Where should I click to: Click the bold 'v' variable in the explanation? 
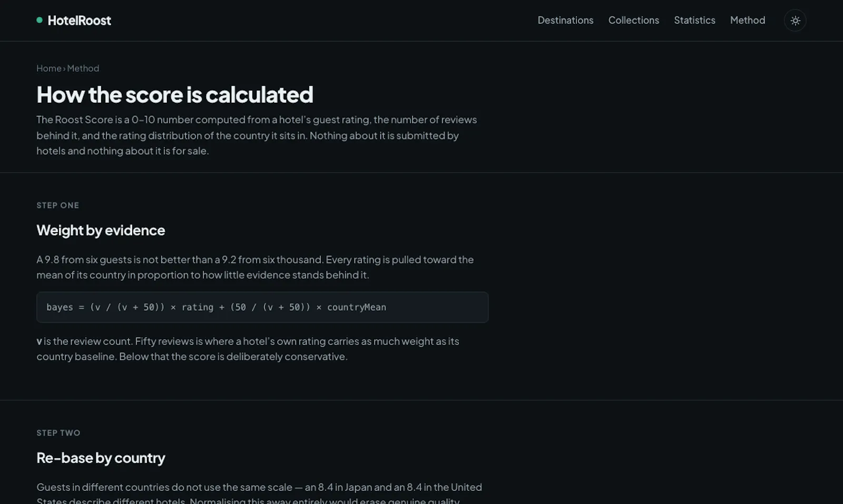[x=39, y=342]
